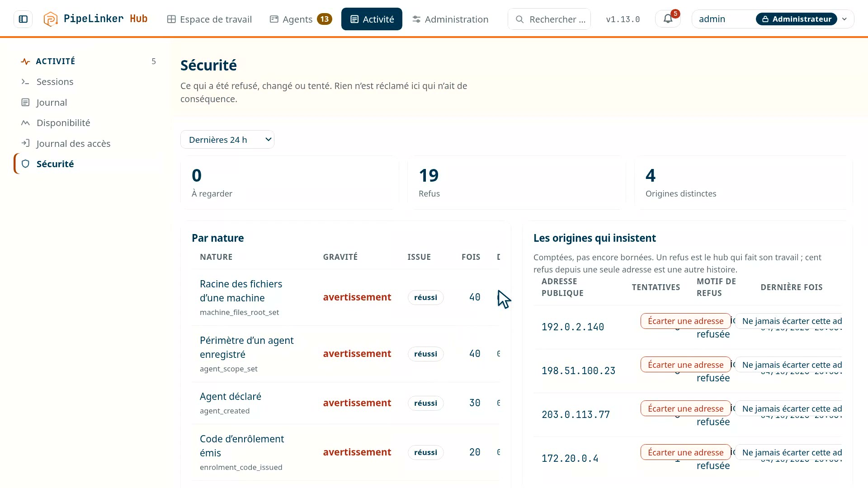Click the Agents tab icon
This screenshot has height=488, width=868.
pyautogui.click(x=274, y=19)
